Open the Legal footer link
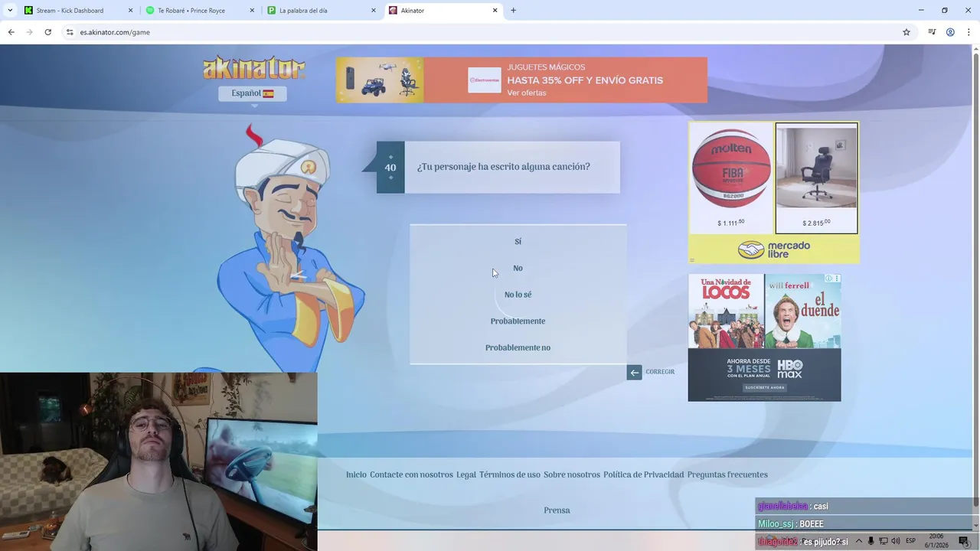Viewport: 980px width, 551px height. pyautogui.click(x=466, y=474)
